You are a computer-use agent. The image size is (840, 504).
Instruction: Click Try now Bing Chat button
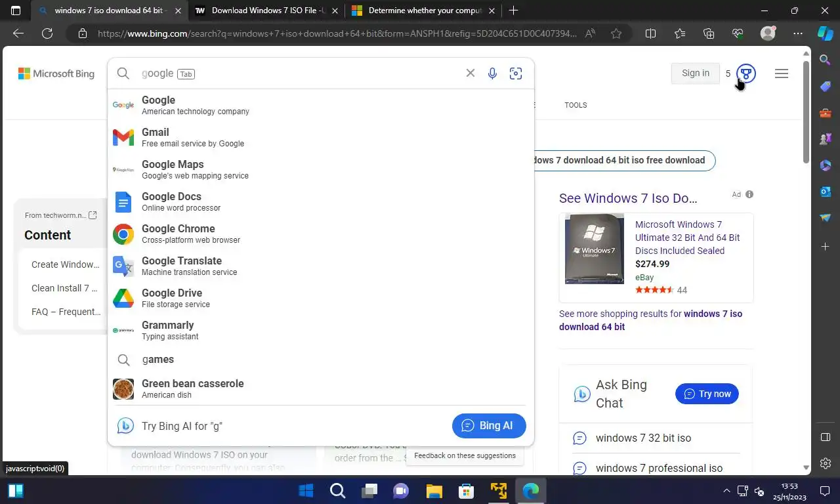click(x=707, y=394)
